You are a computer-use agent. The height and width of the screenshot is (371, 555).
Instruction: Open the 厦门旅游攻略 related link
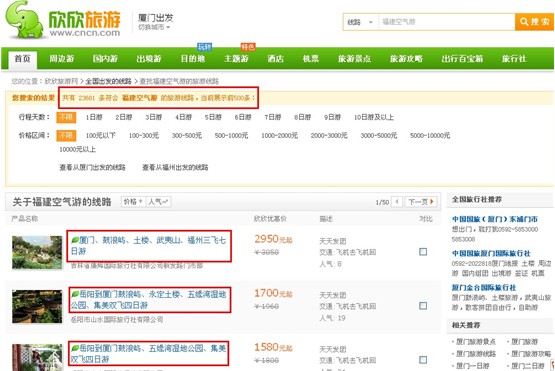tap(531, 354)
